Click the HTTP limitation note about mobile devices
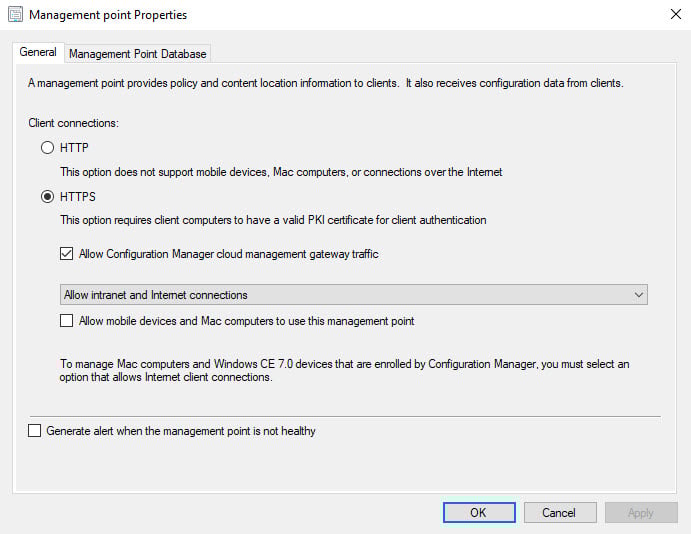 pos(281,172)
